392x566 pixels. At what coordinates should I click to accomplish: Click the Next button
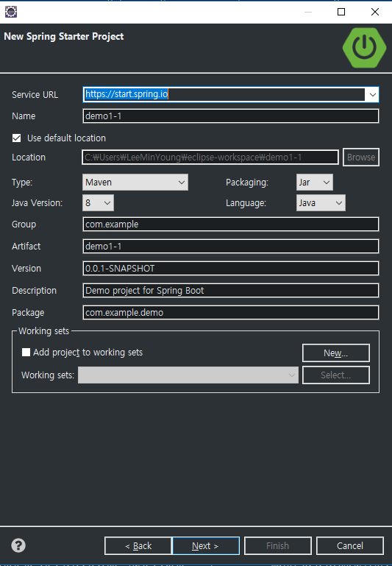(x=206, y=546)
